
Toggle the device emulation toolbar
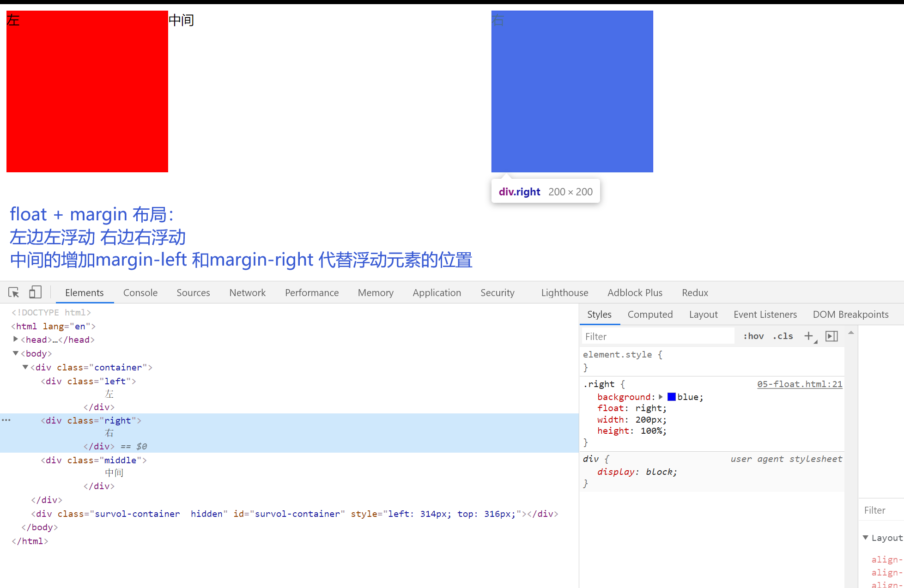click(x=35, y=292)
